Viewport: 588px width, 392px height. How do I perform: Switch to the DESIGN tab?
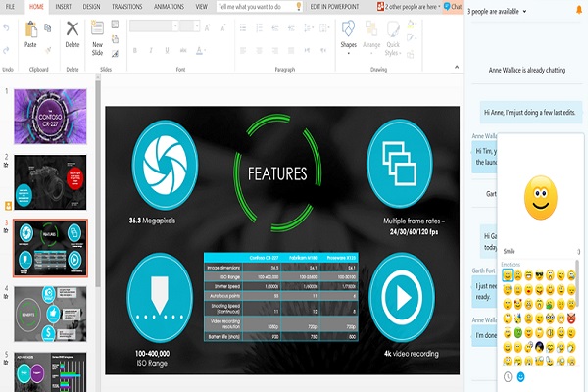pyautogui.click(x=91, y=7)
